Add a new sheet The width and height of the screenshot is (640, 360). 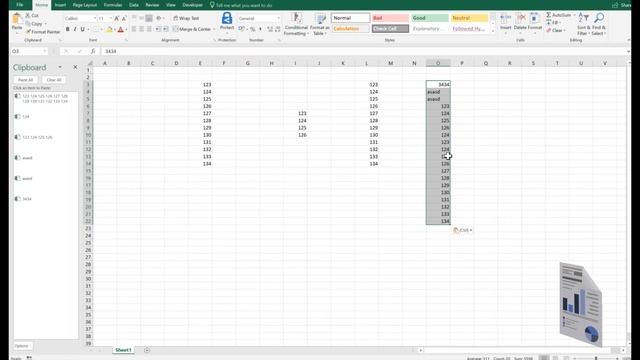[147, 350]
